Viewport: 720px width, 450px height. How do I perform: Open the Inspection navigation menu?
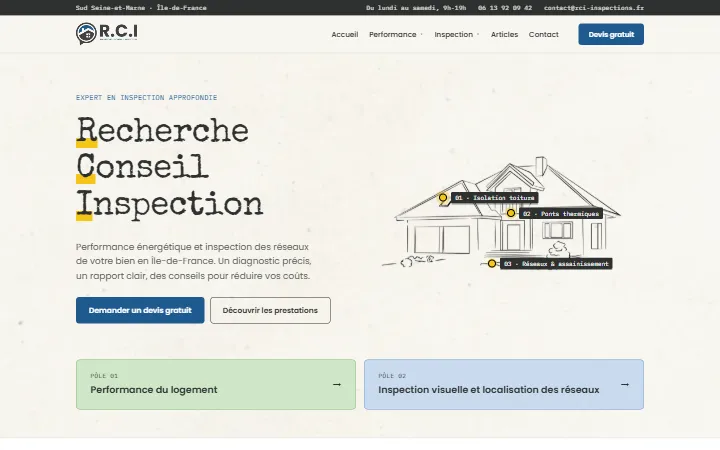point(454,34)
